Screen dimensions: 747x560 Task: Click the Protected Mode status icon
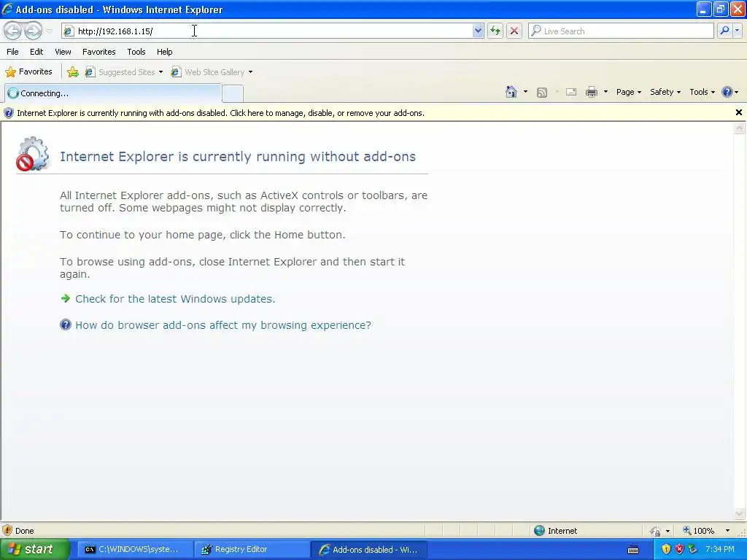point(656,531)
